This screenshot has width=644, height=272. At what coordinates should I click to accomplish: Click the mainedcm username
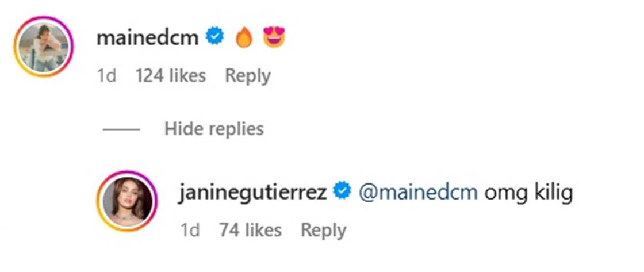pyautogui.click(x=148, y=38)
